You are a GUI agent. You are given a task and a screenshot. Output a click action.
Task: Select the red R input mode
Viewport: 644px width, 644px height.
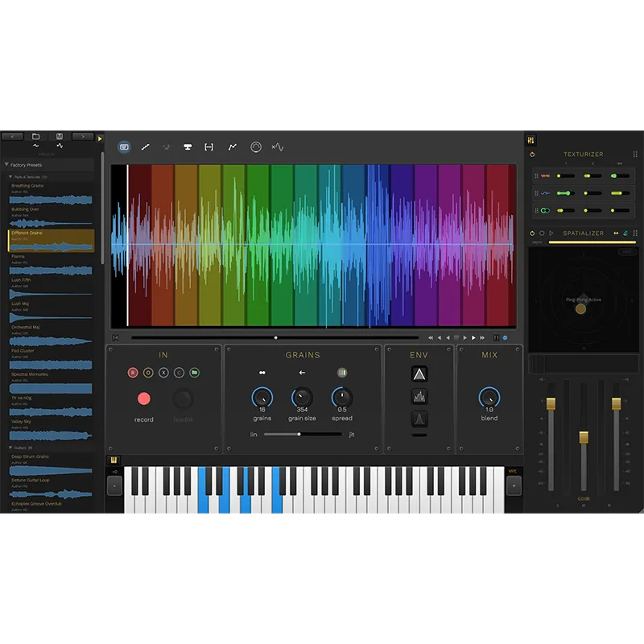coord(133,373)
